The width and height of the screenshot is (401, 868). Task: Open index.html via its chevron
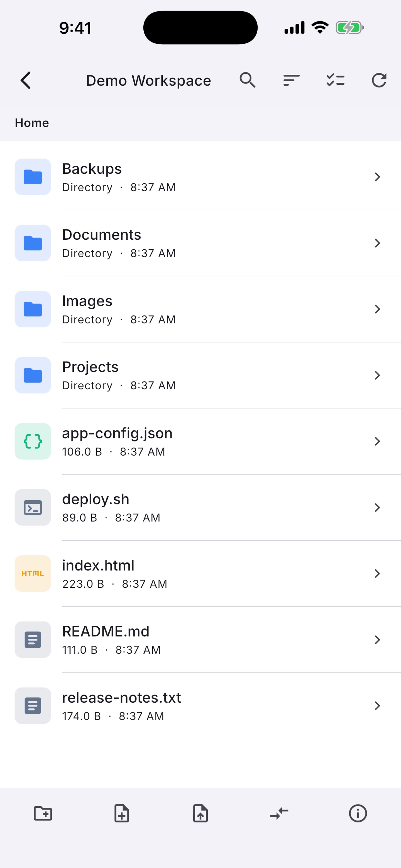tap(378, 573)
